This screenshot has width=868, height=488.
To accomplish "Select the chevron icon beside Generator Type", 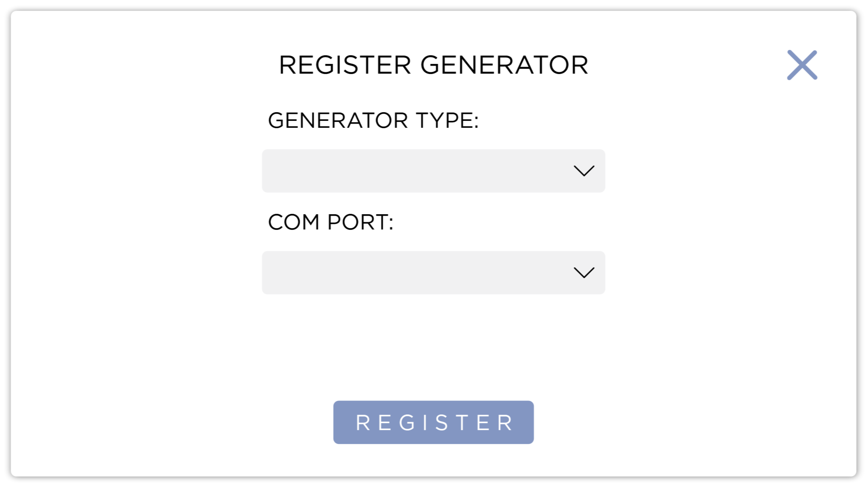I will coord(584,171).
